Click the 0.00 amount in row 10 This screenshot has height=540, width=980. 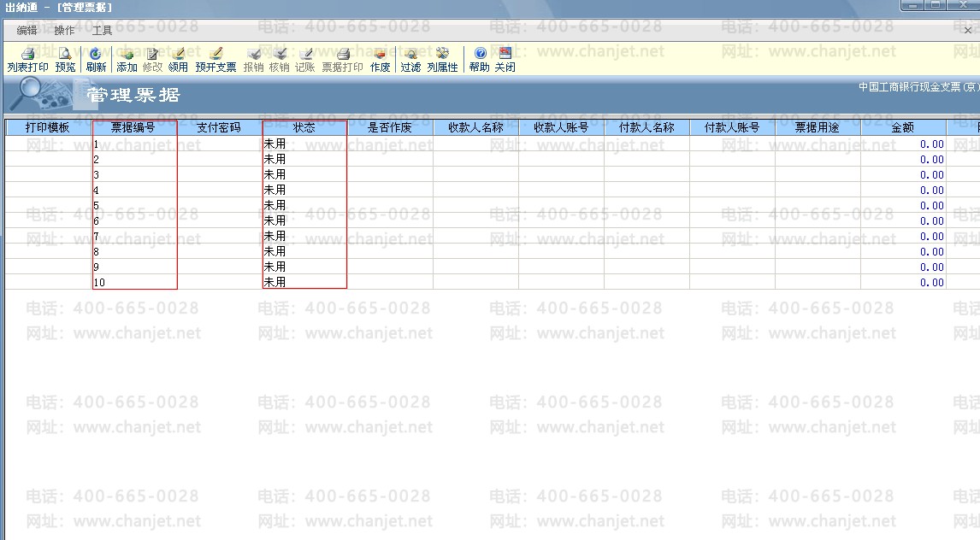(x=932, y=283)
